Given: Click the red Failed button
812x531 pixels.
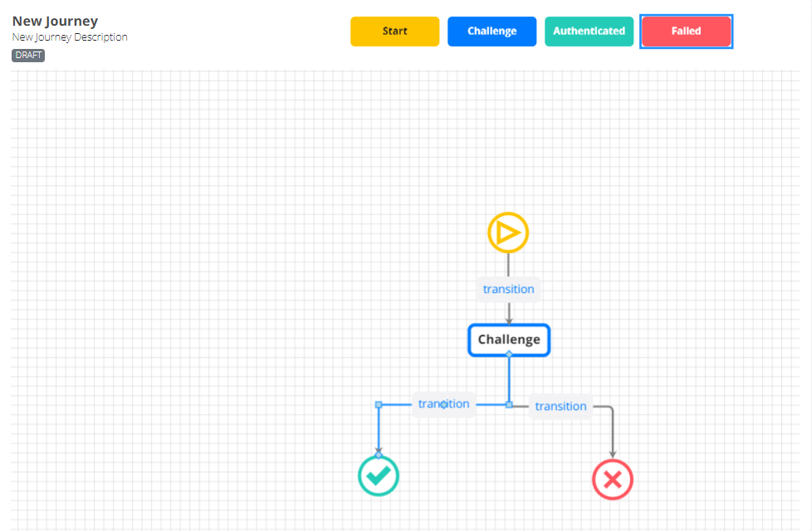Looking at the screenshot, I should coord(686,32).
